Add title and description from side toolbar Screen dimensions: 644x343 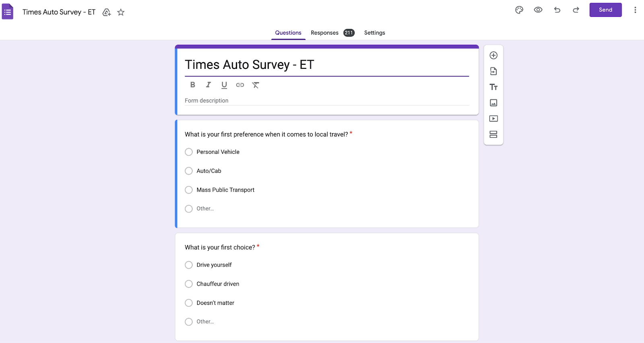pos(493,87)
